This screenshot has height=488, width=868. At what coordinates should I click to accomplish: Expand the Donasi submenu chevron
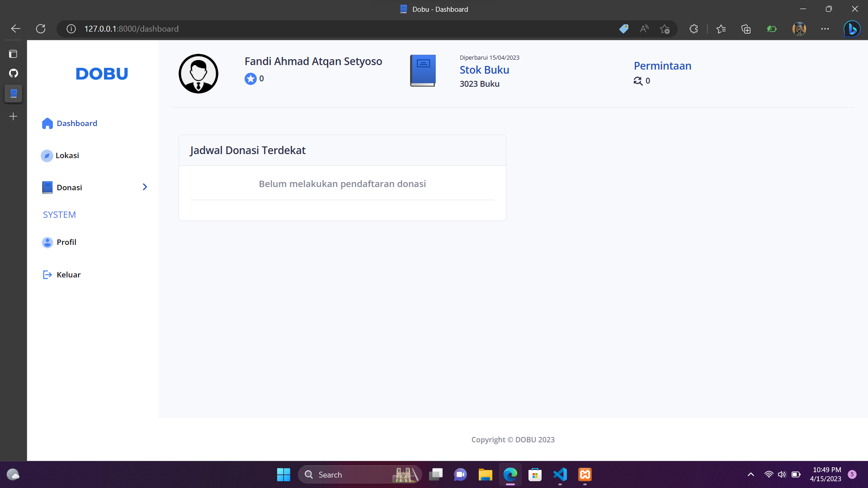[x=144, y=187]
